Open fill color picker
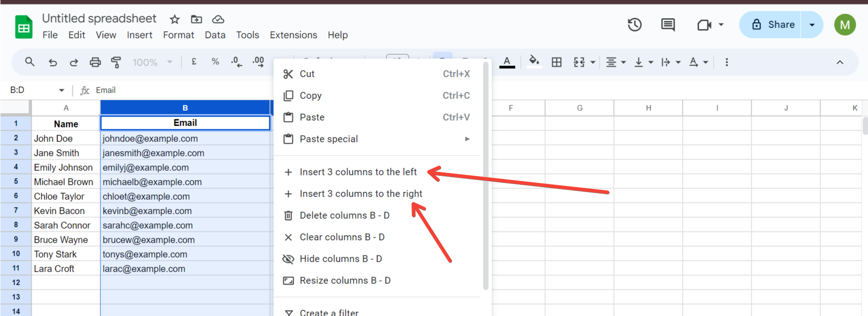The width and height of the screenshot is (868, 316). coord(534,62)
